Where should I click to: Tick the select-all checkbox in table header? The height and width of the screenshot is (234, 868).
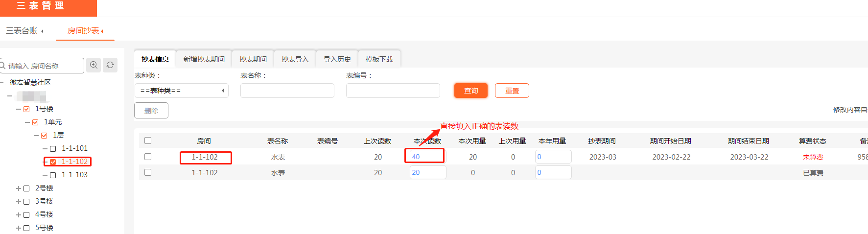point(148,141)
